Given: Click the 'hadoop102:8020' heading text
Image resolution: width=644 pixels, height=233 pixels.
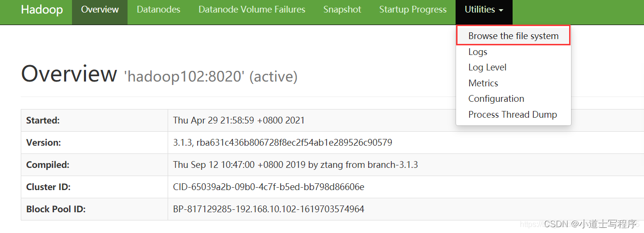Looking at the screenshot, I should pyautogui.click(x=185, y=76).
